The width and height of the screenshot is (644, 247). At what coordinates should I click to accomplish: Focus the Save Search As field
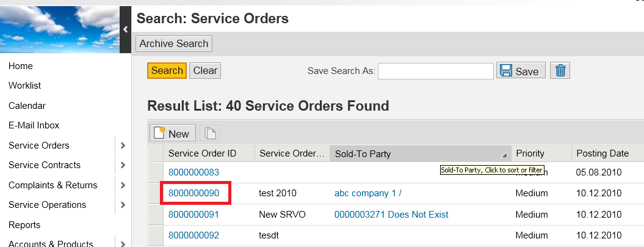pos(435,71)
